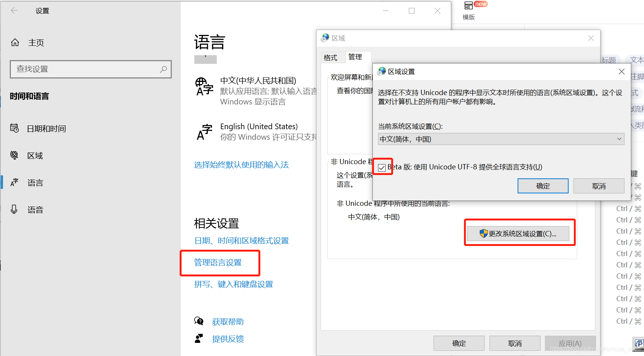Click the 更改系统区域设置 button
The height and width of the screenshot is (356, 644).
click(x=519, y=233)
